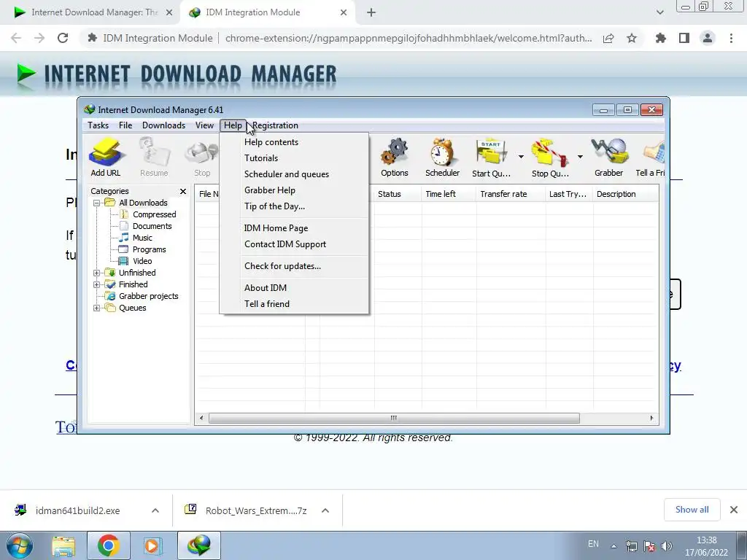Open the Registration menu

[275, 125]
